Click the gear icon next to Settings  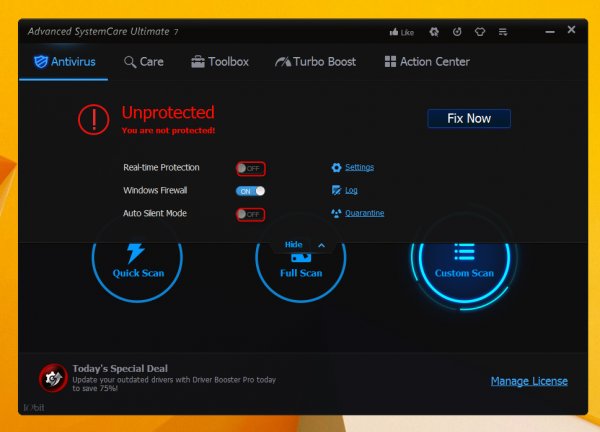tap(336, 168)
